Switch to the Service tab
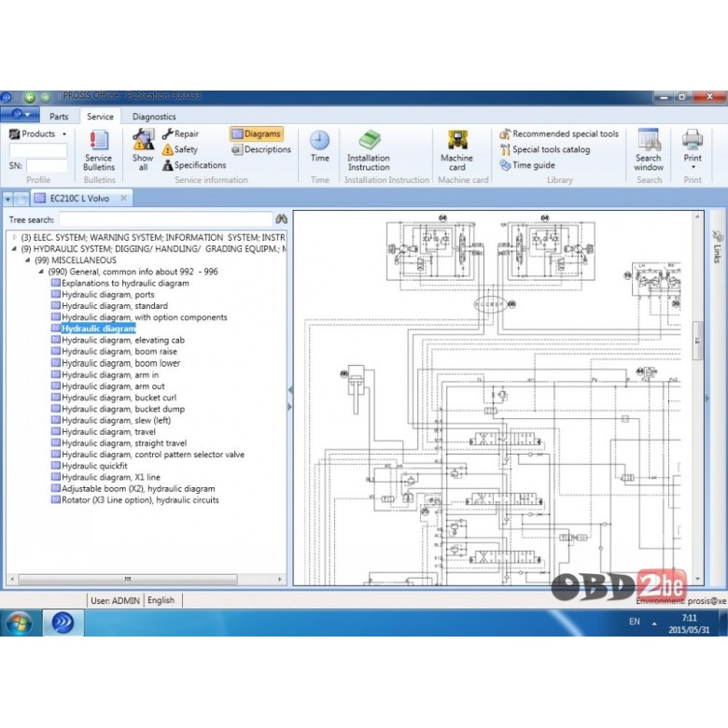 point(100,117)
